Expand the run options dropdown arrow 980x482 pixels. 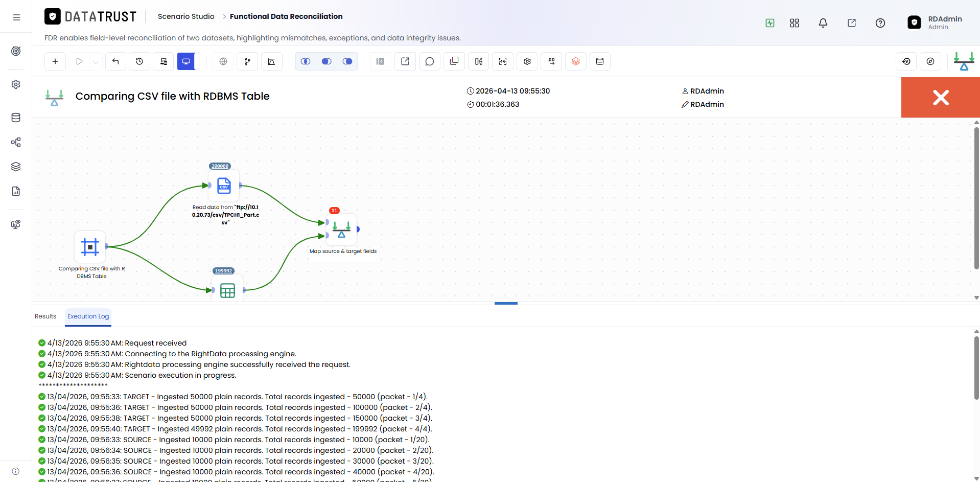tap(96, 61)
